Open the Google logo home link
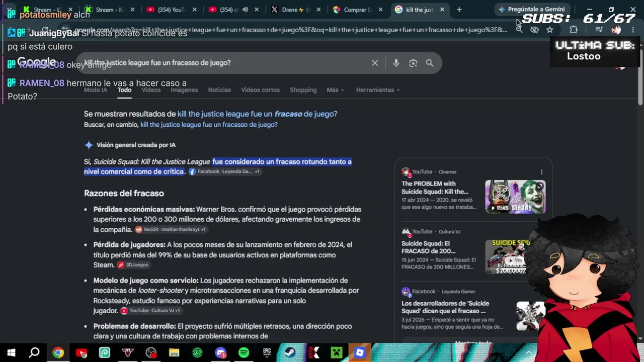 tap(36, 62)
